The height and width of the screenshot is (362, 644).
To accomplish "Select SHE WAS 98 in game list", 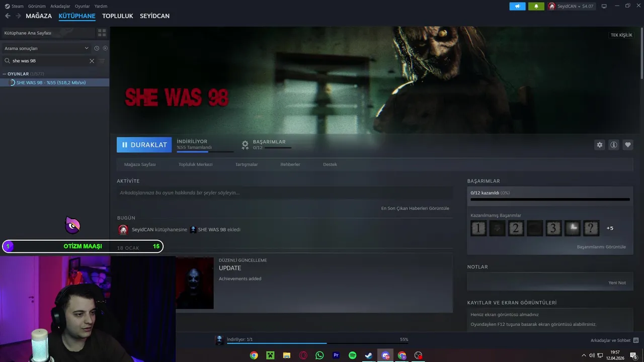I will (x=54, y=82).
